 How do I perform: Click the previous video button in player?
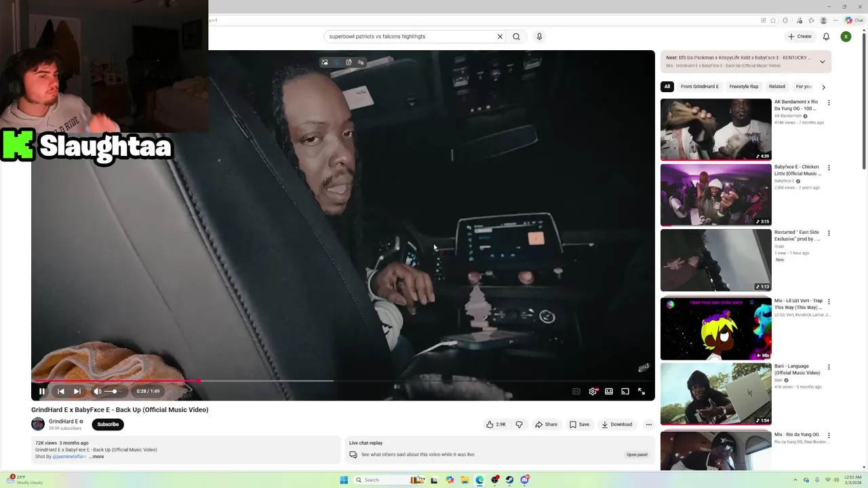click(x=60, y=391)
